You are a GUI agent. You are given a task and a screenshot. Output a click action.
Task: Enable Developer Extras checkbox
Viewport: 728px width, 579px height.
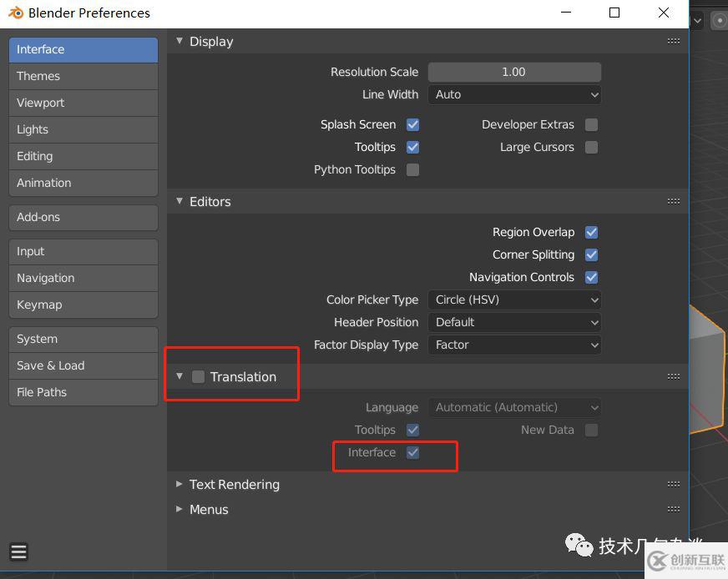point(591,124)
